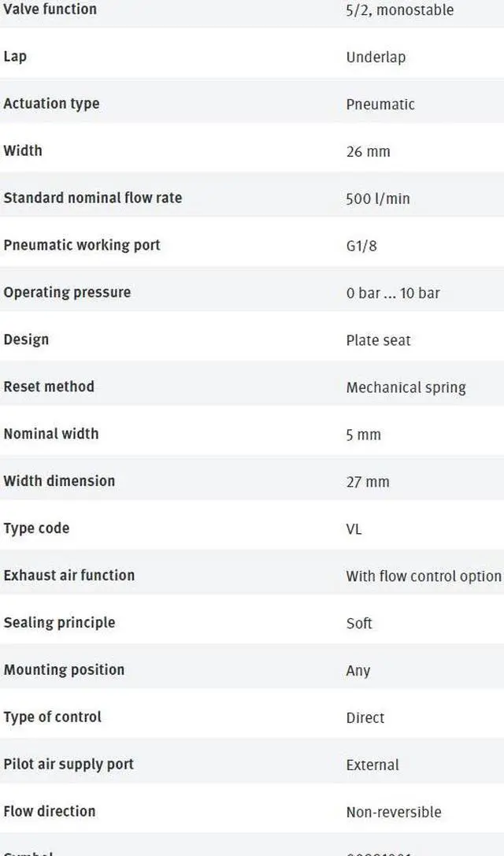Click the 'Non-reversible' flow direction value
Image resolution: width=504 pixels, height=856 pixels.
tap(393, 812)
